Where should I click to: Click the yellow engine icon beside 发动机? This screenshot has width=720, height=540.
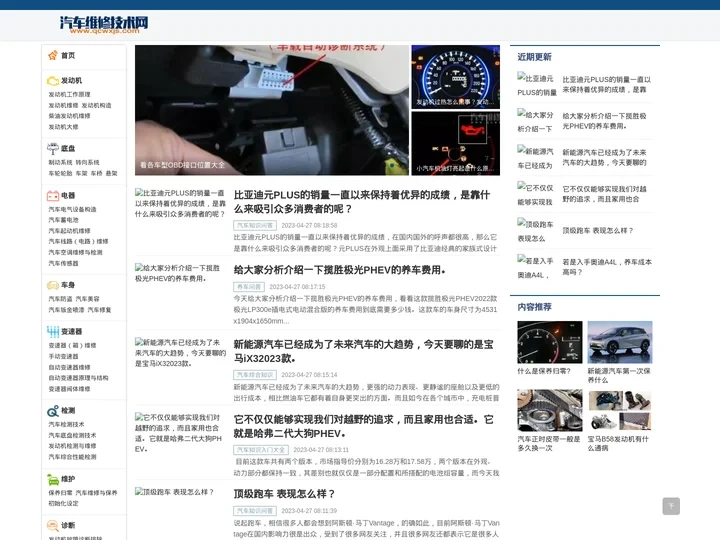53,81
